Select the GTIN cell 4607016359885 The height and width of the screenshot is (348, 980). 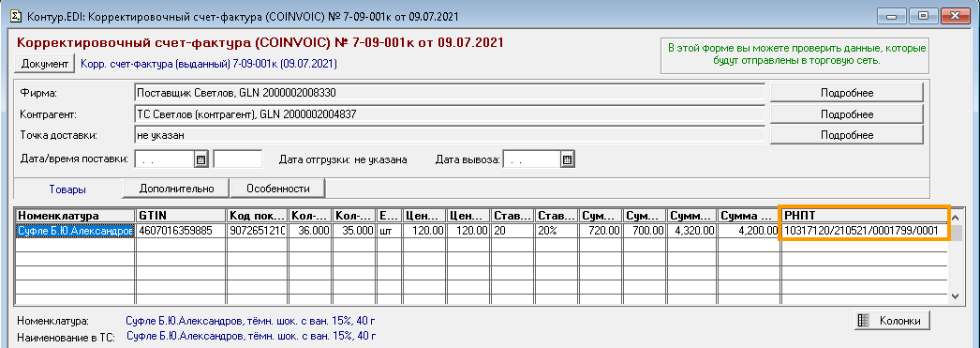[x=181, y=231]
